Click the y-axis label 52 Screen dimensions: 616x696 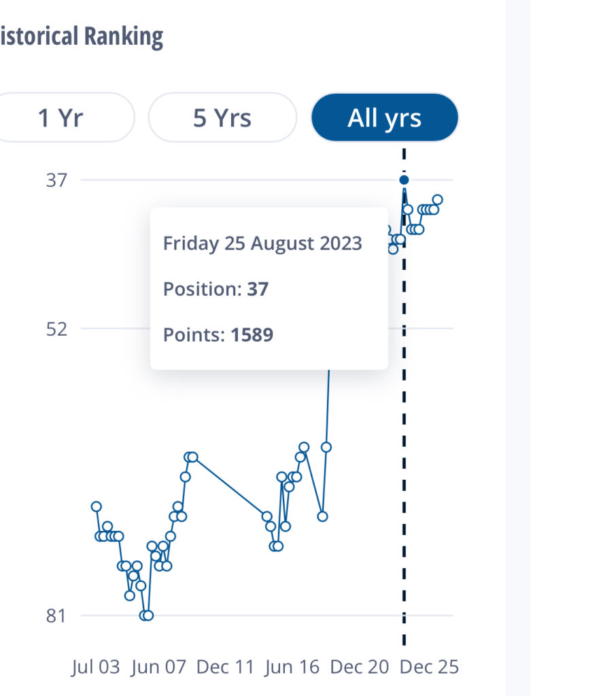[x=57, y=329]
